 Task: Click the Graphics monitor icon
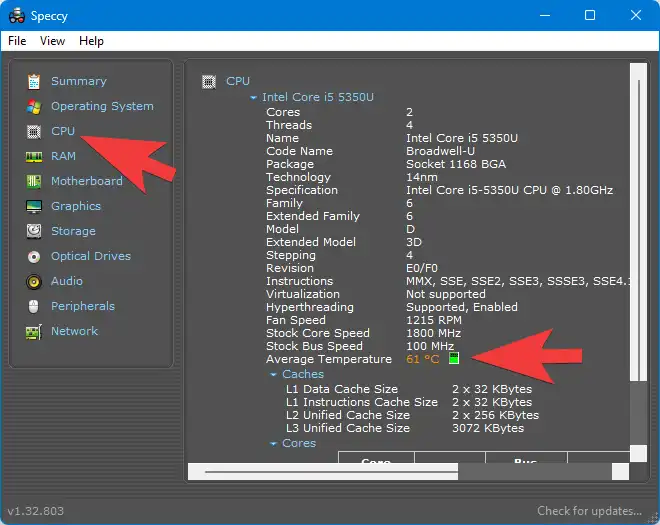34,206
